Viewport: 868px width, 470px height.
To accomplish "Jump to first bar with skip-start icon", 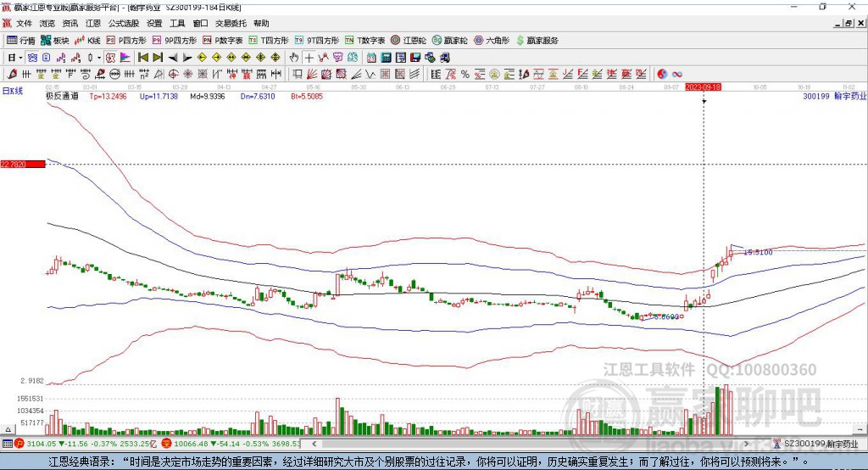I will [142, 58].
